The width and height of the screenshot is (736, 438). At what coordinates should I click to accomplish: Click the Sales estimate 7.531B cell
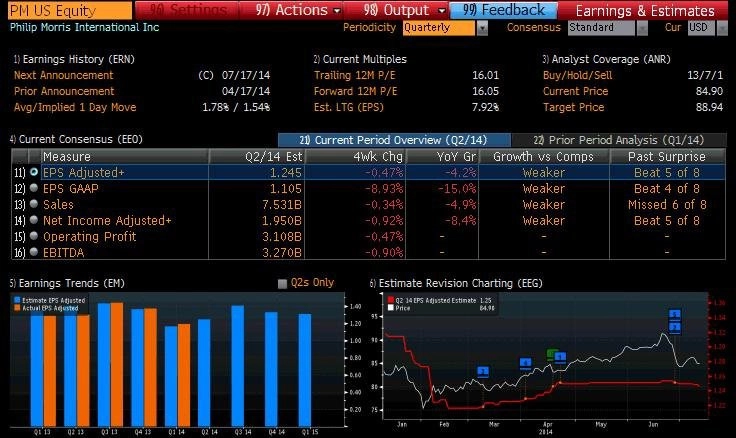tap(282, 205)
